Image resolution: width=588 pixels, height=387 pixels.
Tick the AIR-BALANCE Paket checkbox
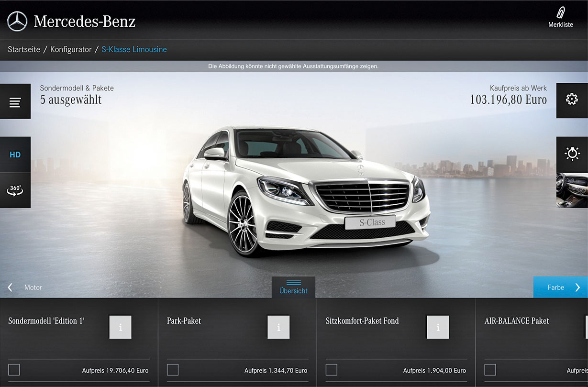(x=490, y=370)
